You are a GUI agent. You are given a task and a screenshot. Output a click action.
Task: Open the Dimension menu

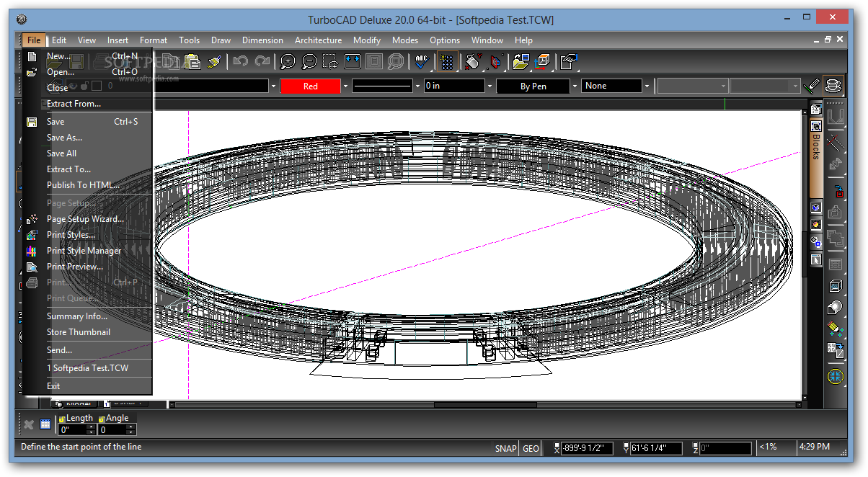point(262,40)
